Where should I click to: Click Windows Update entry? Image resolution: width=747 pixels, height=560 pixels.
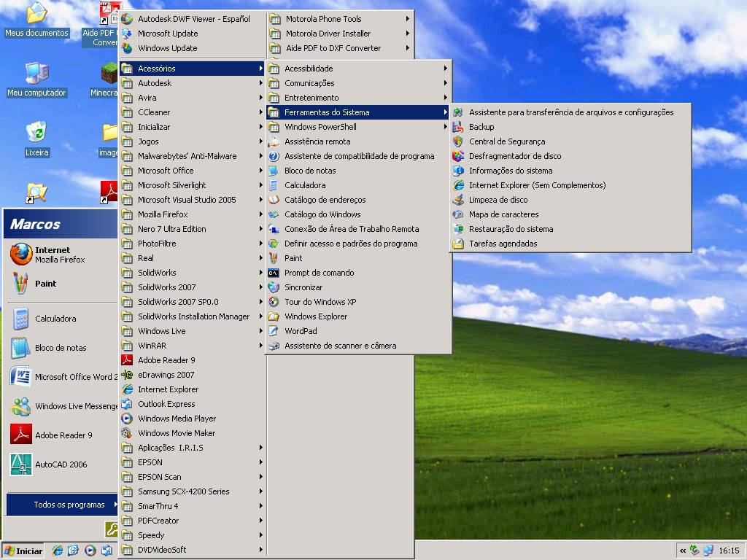click(x=193, y=48)
